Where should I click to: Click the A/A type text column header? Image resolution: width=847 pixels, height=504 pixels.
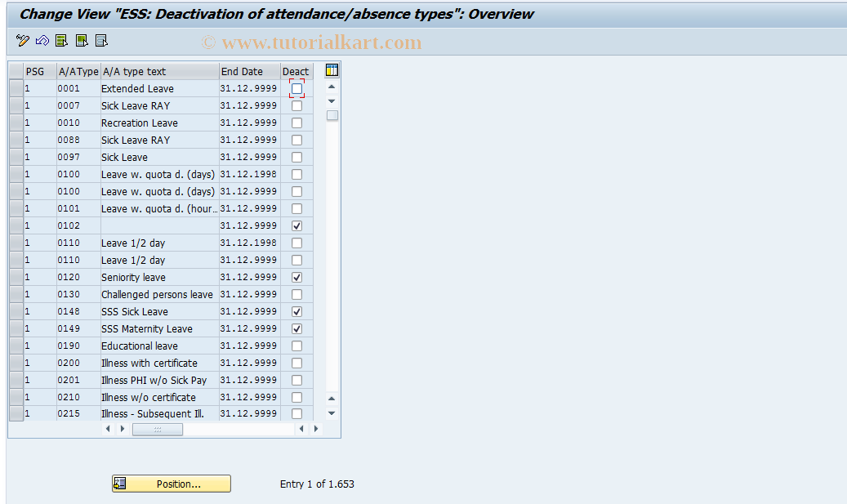[x=160, y=71]
